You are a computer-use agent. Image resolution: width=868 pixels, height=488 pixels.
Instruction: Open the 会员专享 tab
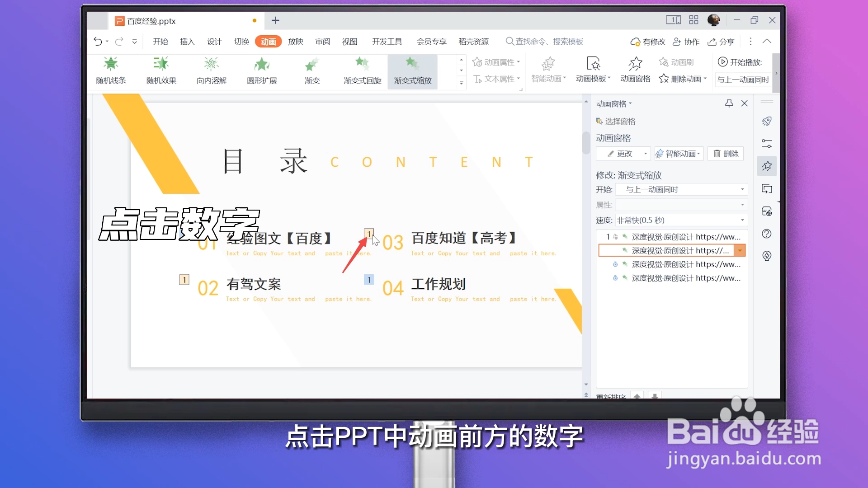pyautogui.click(x=431, y=42)
